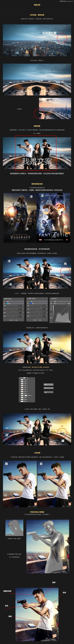Image resolution: width=74 pixels, height=644 pixels.
Task: Open colors dropdown showing cyan swatch
Action: pos(15,304)
